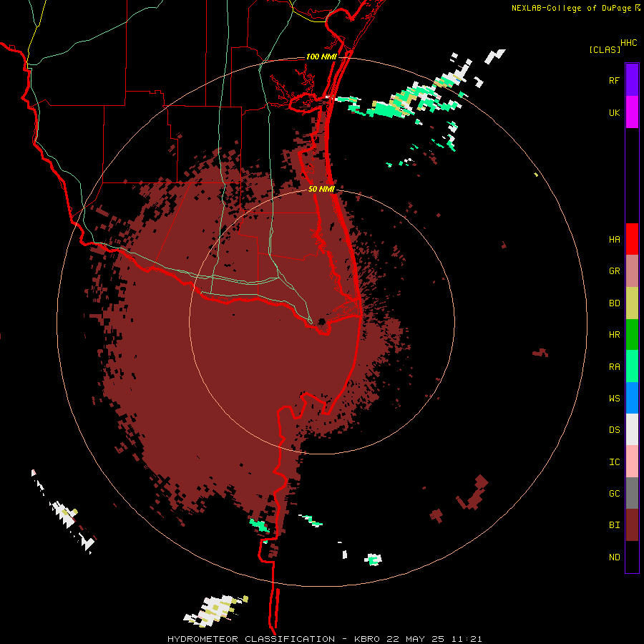The height and width of the screenshot is (644, 644).
Task: Click the KBRO station identifier
Action: [367, 639]
